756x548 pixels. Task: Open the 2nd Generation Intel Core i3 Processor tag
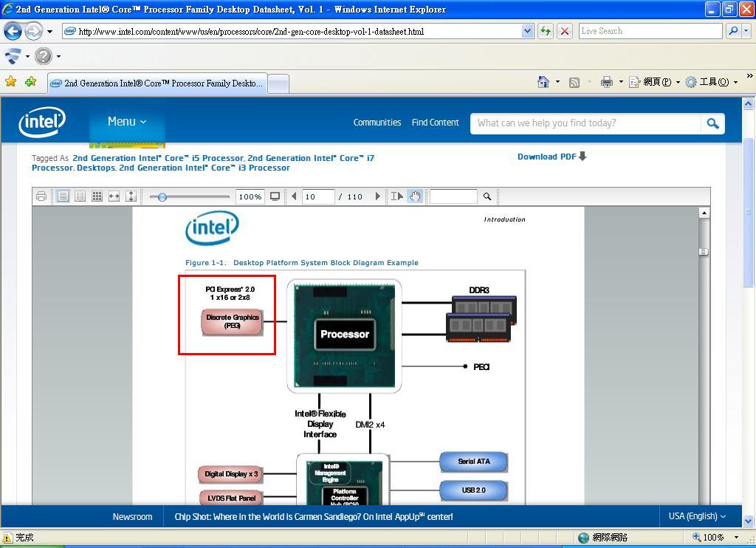point(205,168)
